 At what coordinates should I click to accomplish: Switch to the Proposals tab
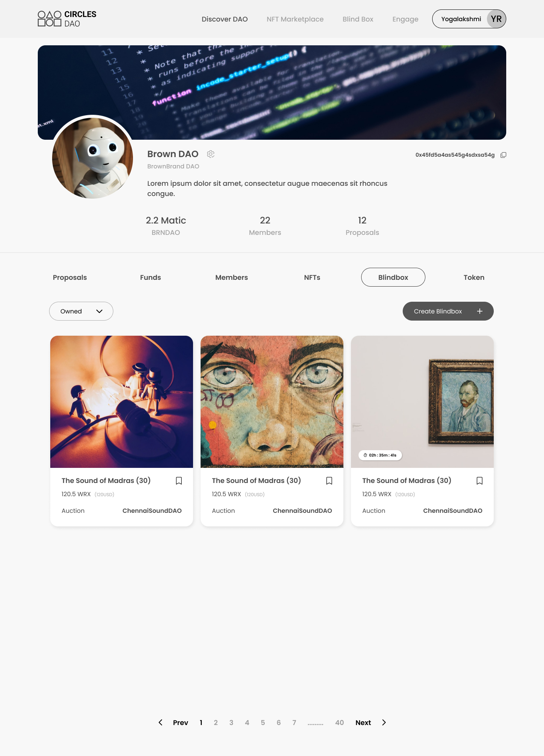70,277
